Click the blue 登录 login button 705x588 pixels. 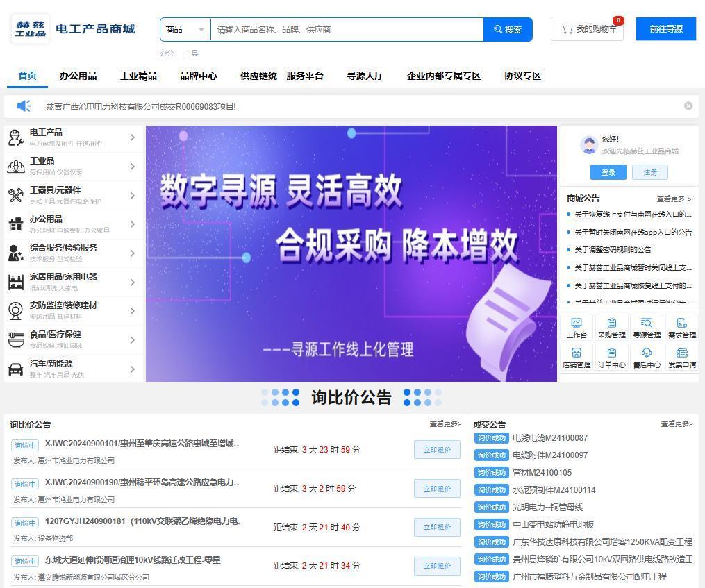click(x=608, y=172)
